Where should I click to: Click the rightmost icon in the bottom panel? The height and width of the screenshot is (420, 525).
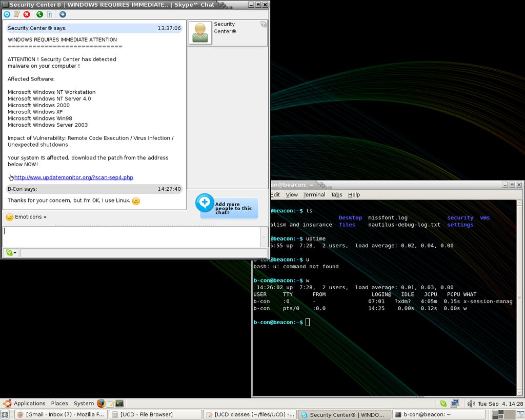click(520, 414)
